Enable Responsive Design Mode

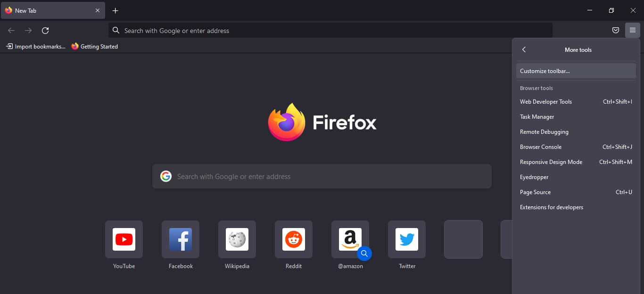(x=551, y=162)
